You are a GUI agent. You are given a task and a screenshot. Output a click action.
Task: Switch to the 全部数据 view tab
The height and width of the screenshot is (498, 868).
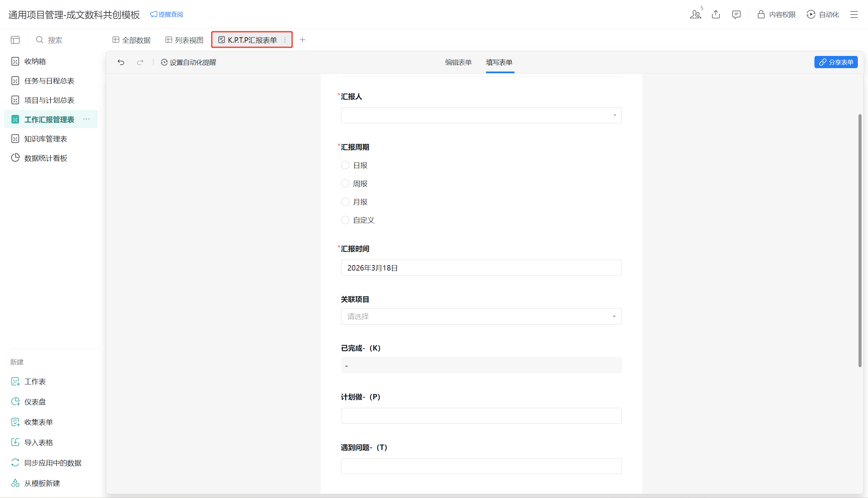132,40
